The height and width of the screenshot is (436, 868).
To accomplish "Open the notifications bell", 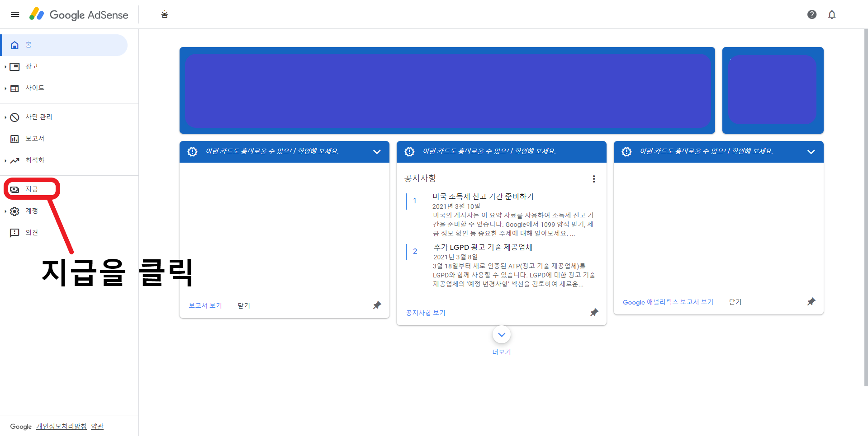I will pos(832,14).
